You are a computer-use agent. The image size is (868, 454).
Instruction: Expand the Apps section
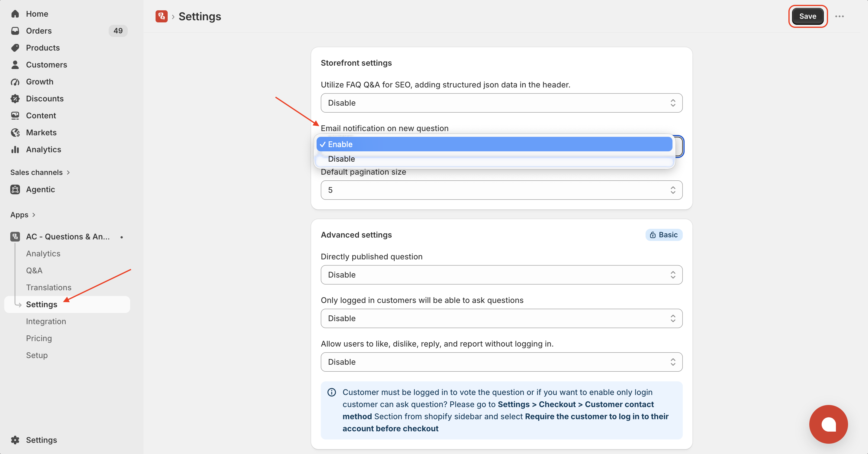point(23,215)
